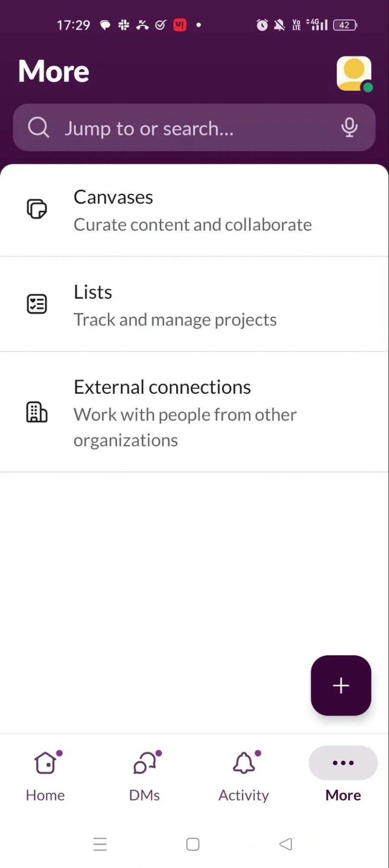Viewport: 389px width, 868px height.
Task: Tap the External connections building icon
Action: coord(37,412)
